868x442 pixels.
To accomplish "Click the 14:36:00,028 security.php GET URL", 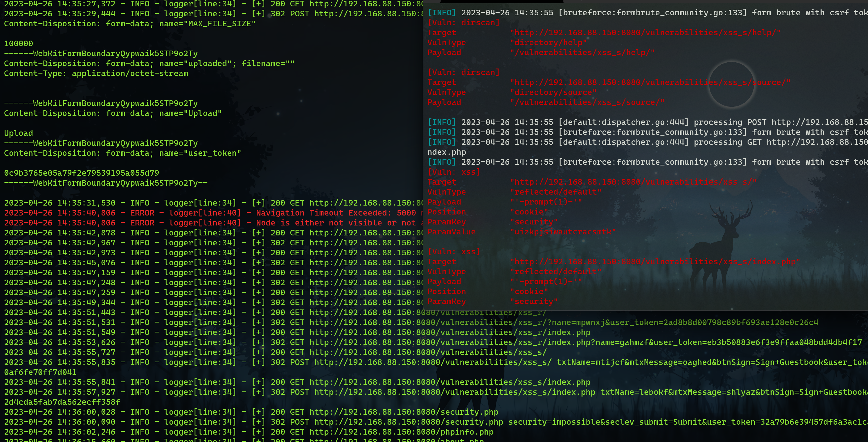I will click(x=403, y=412).
